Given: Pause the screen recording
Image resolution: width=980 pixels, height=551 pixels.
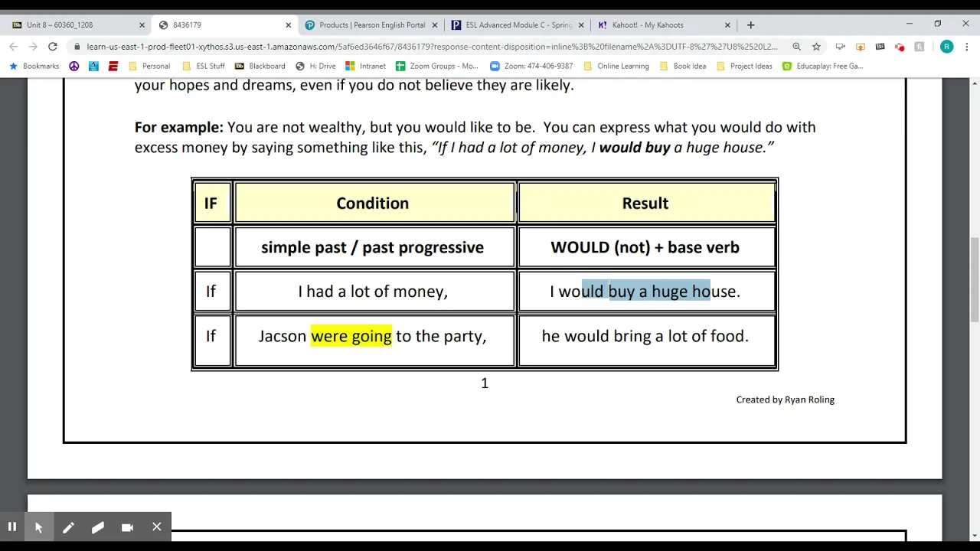Looking at the screenshot, I should 11,527.
